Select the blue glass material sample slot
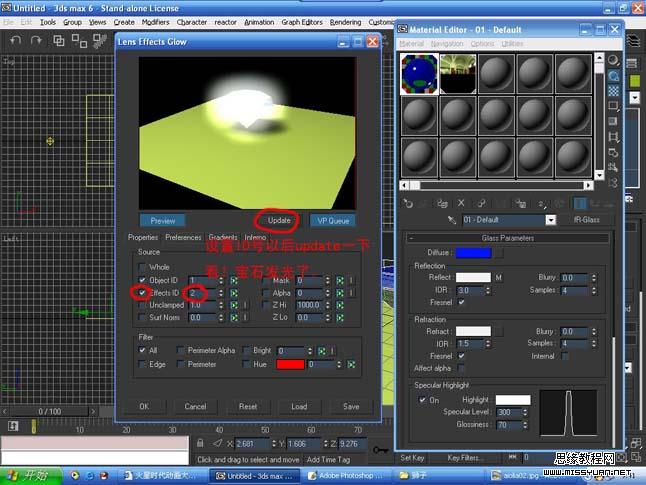Image resolution: width=646 pixels, height=485 pixels. point(419,74)
